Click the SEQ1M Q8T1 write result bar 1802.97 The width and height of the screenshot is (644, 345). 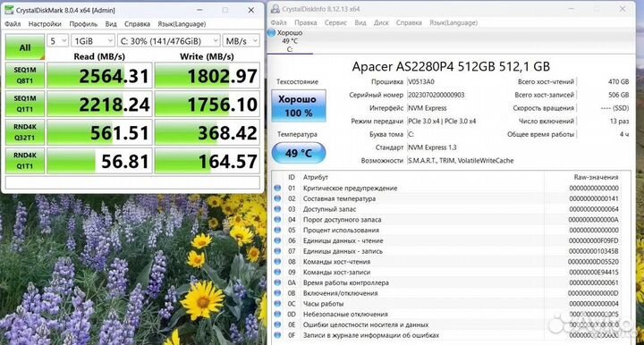[208, 75]
